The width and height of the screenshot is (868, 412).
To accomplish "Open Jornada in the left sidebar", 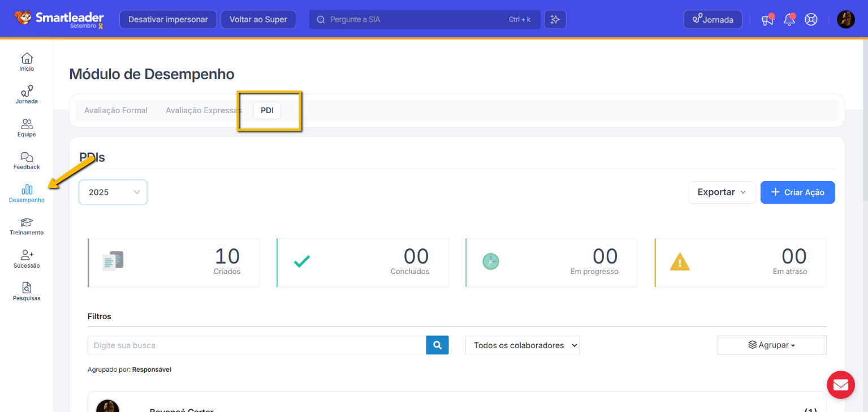I will tap(27, 95).
